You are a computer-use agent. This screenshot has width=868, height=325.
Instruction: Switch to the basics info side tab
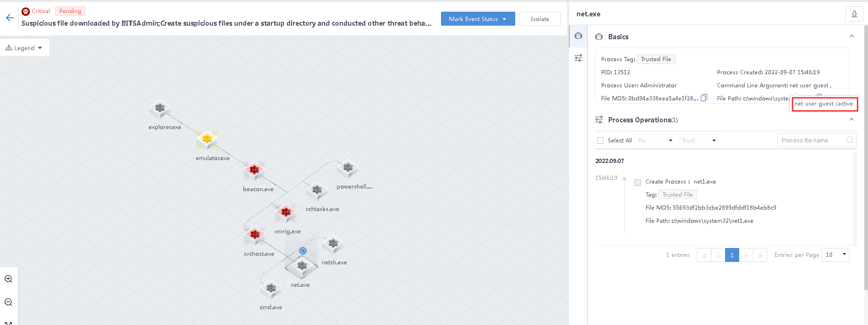(x=578, y=36)
